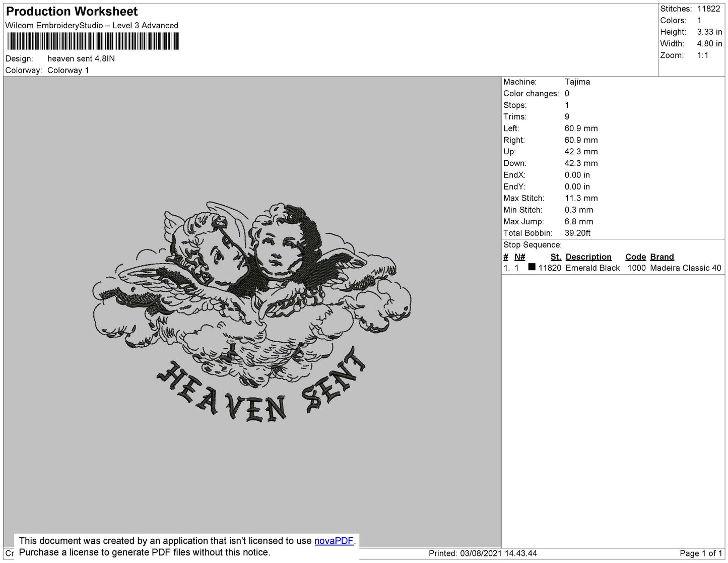Select stitch count 11820 in stop row

coord(550,268)
